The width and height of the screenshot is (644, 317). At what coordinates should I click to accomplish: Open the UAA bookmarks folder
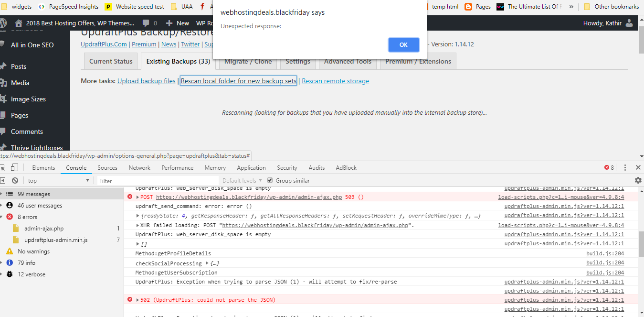pyautogui.click(x=181, y=7)
